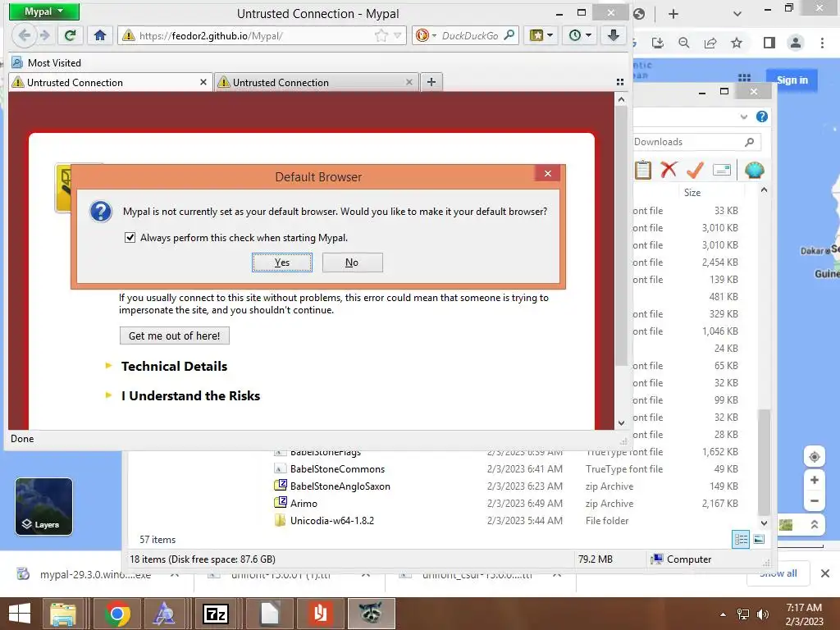This screenshot has height=630, width=840.
Task: Click the Mypal page scrollbar up arrow
Action: click(x=621, y=99)
